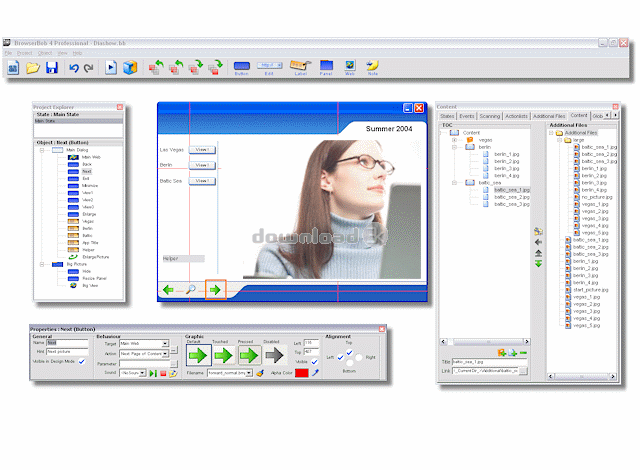Insert a Button object from the toolbar
640x470 pixels.
(x=242, y=67)
